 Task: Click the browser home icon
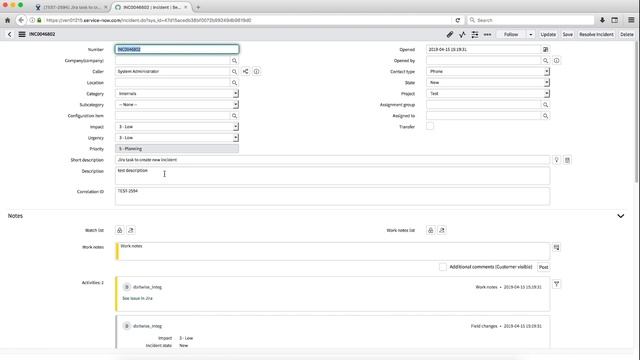click(x=7, y=20)
